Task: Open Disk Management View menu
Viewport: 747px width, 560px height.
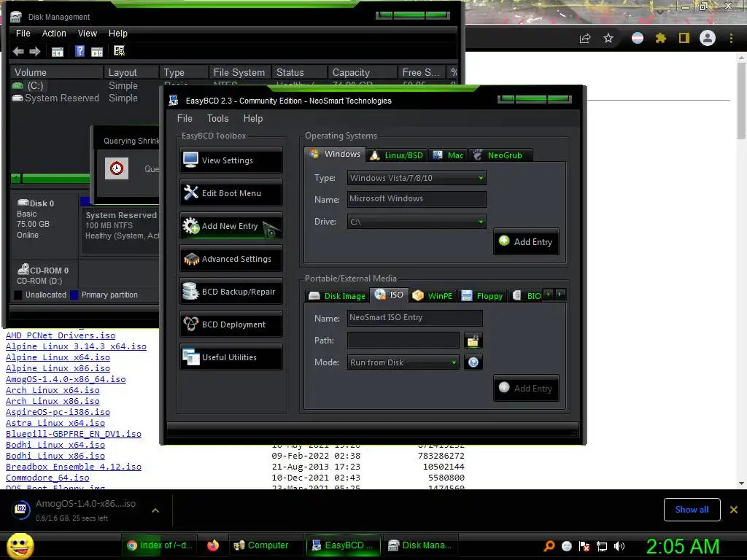Action: pyautogui.click(x=88, y=34)
